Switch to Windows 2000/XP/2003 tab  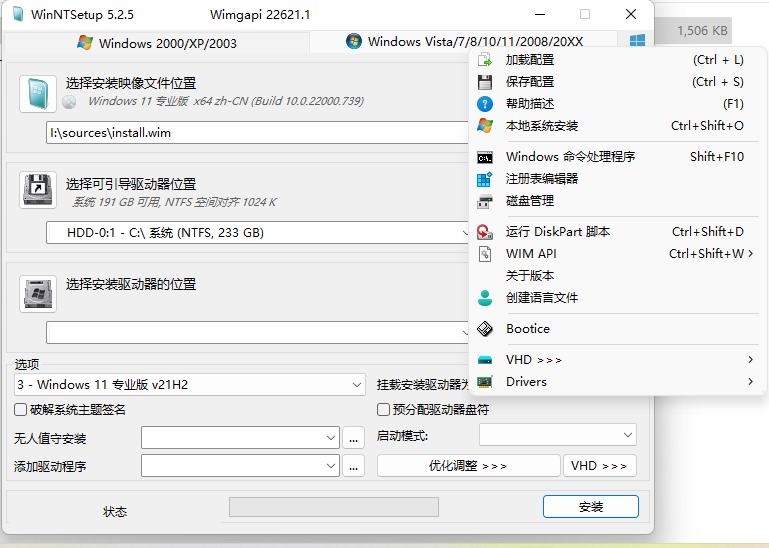pos(156,43)
